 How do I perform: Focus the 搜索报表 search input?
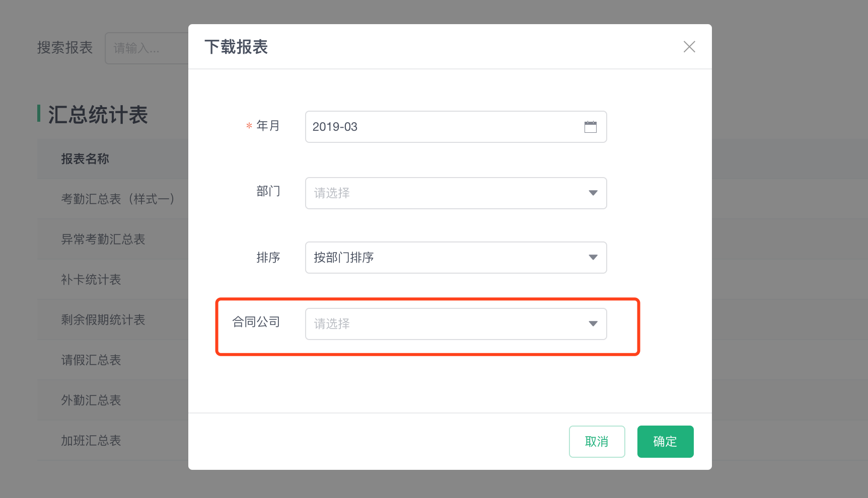coord(147,48)
